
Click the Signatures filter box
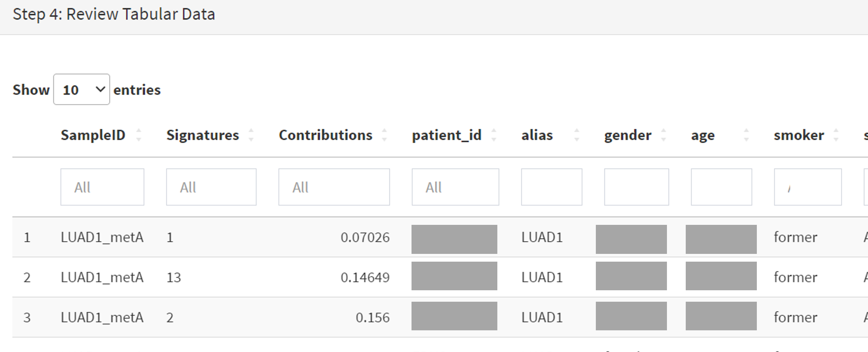pyautogui.click(x=211, y=187)
